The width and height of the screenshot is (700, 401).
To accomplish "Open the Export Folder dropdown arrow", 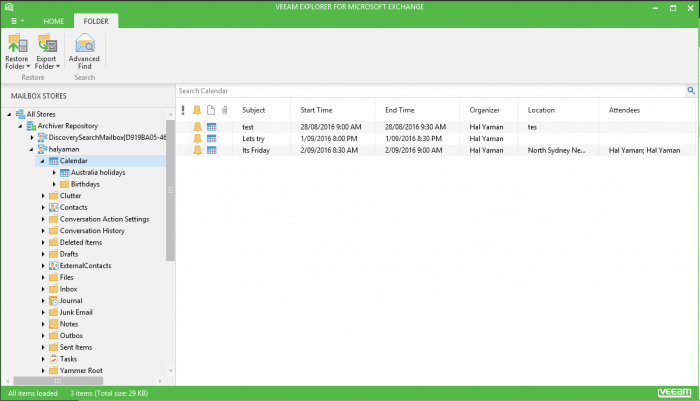I will (58, 67).
